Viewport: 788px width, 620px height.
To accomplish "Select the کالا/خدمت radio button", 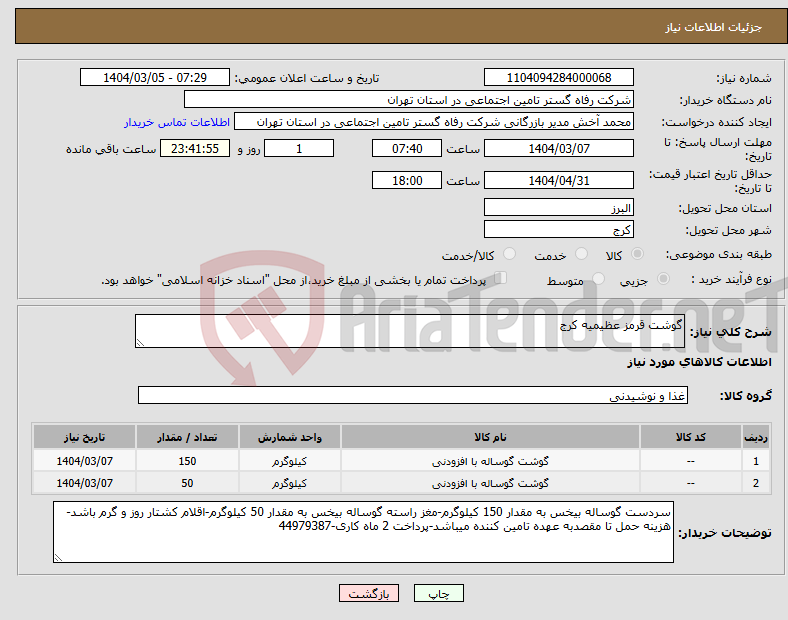I will click(509, 254).
